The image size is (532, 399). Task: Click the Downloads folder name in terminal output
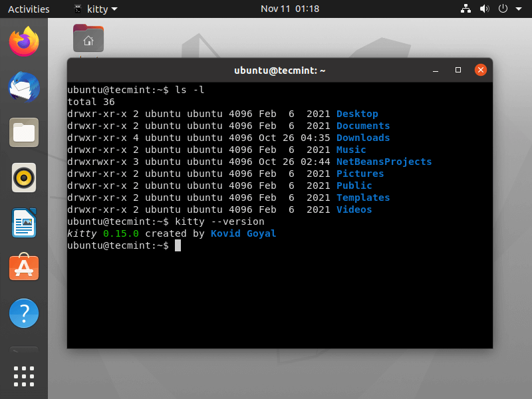pyautogui.click(x=363, y=138)
